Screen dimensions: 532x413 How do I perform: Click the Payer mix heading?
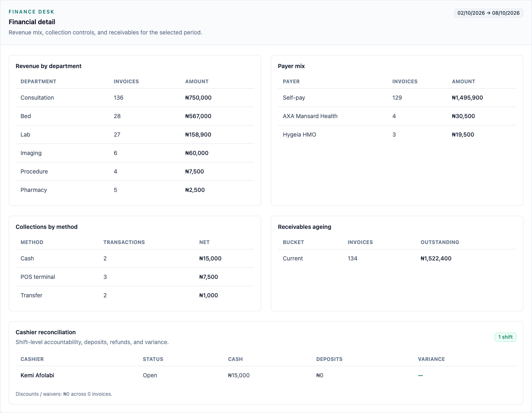(291, 66)
